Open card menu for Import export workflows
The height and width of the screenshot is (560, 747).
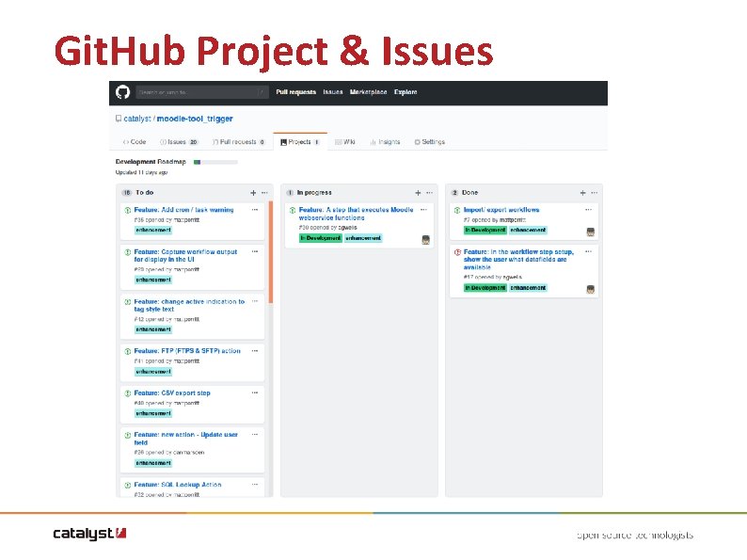click(x=588, y=210)
